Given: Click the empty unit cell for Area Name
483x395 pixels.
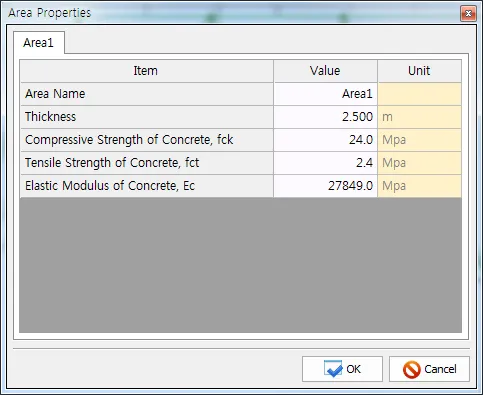Looking at the screenshot, I should point(419,94).
